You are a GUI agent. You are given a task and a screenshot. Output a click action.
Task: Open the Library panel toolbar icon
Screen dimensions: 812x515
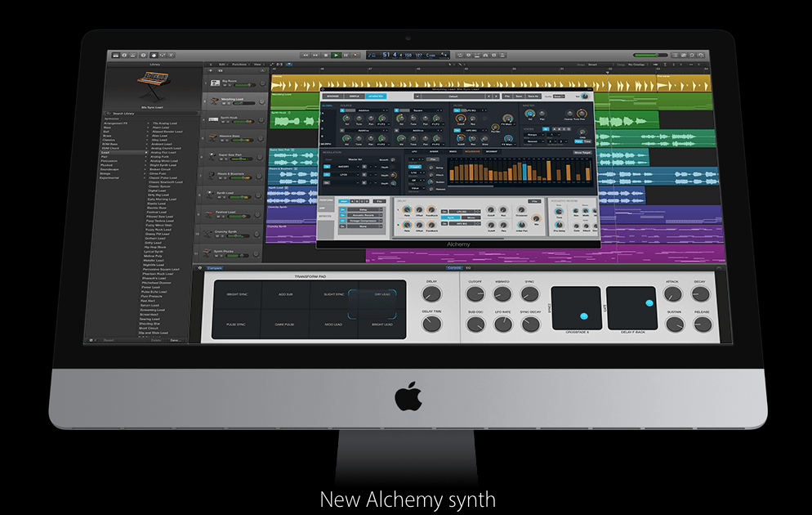(114, 55)
